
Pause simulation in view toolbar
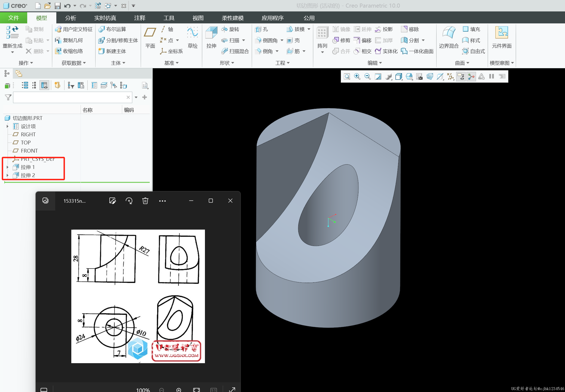(492, 76)
